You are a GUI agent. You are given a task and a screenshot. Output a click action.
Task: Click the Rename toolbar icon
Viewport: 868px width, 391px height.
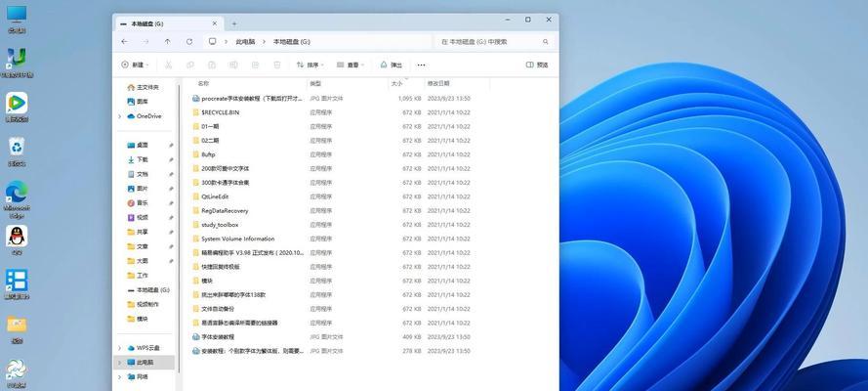[x=233, y=65]
